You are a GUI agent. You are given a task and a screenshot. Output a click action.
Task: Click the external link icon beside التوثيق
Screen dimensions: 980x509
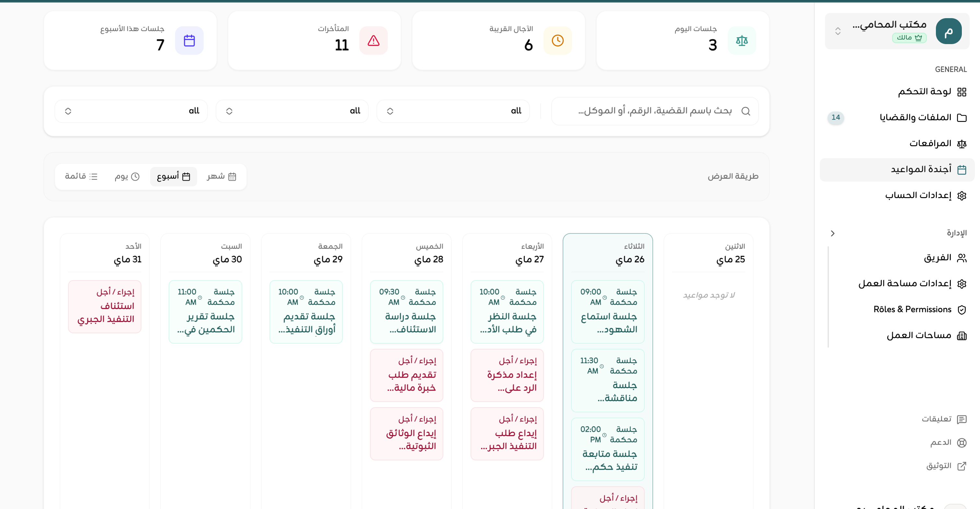point(962,466)
